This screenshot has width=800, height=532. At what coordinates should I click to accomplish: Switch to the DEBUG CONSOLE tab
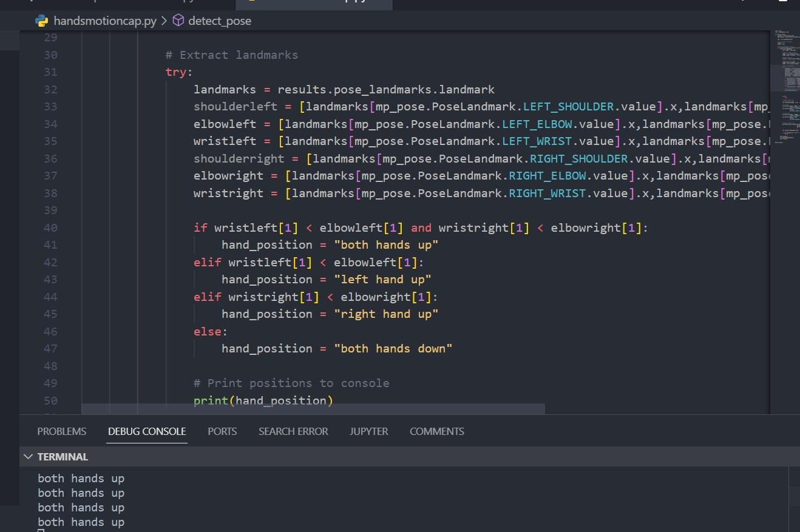tap(147, 431)
